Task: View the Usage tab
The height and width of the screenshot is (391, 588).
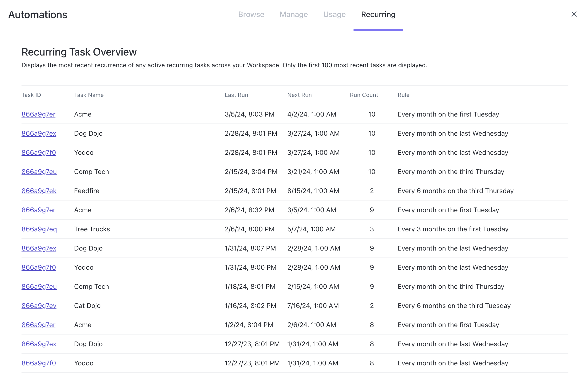Action: [334, 14]
